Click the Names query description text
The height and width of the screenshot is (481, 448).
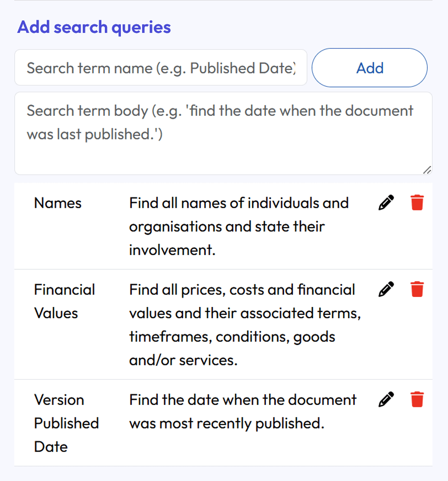[239, 226]
